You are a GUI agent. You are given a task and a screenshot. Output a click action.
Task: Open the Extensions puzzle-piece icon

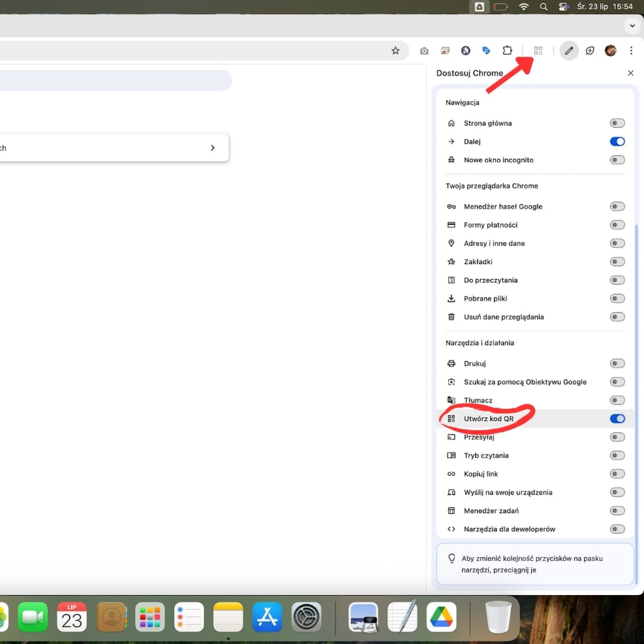point(507,51)
